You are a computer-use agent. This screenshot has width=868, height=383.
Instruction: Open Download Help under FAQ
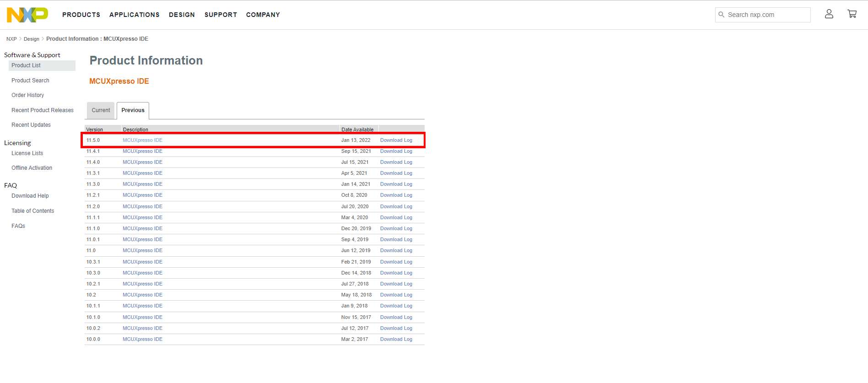pyautogui.click(x=30, y=196)
